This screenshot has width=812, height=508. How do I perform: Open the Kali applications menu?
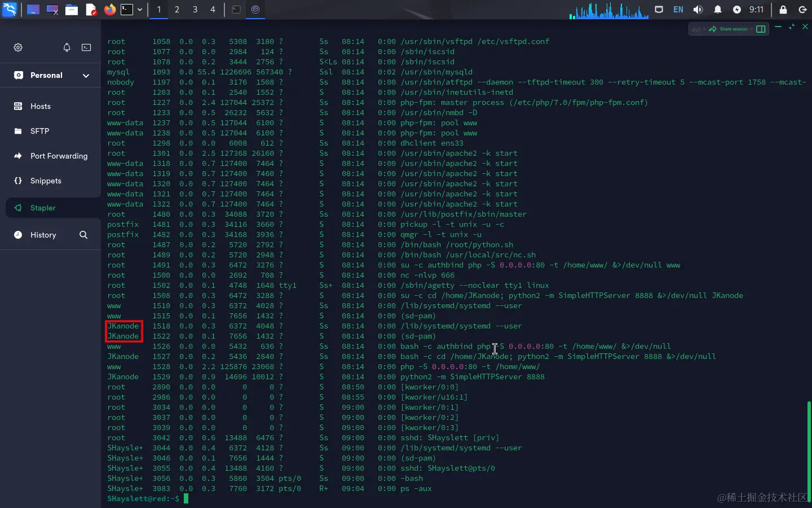click(x=10, y=9)
